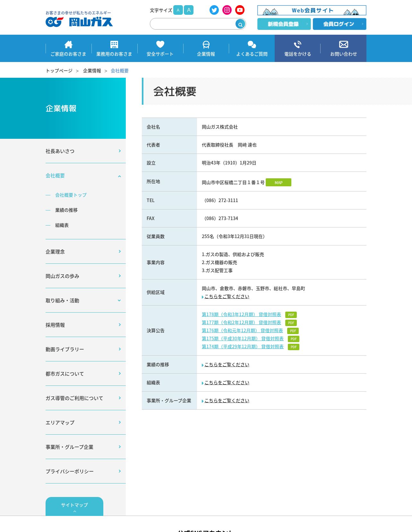This screenshot has height=532, width=412.
Task: Open ガス導管のご利用について in the sidebar
Action: tap(86, 398)
